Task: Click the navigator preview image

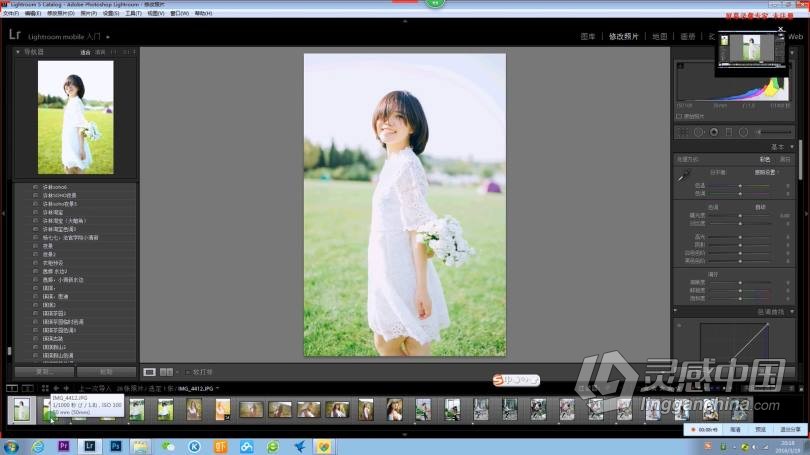Action: coord(75,117)
